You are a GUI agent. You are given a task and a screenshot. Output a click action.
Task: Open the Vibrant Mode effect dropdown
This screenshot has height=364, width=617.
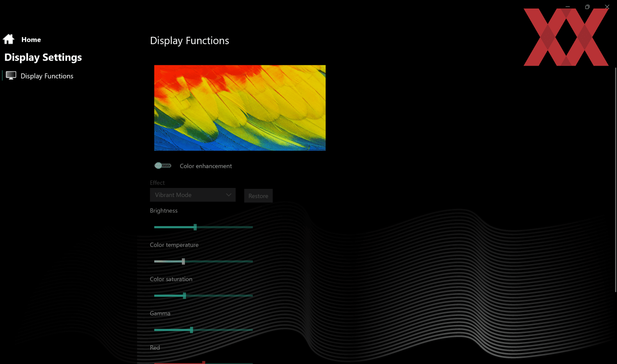click(x=192, y=195)
